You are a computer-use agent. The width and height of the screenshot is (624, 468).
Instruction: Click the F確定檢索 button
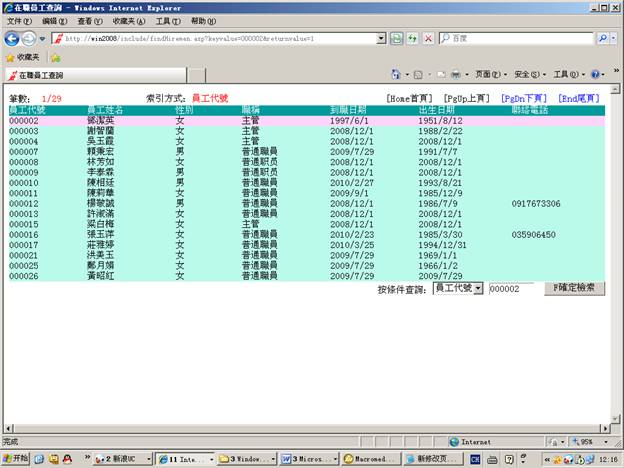573,288
